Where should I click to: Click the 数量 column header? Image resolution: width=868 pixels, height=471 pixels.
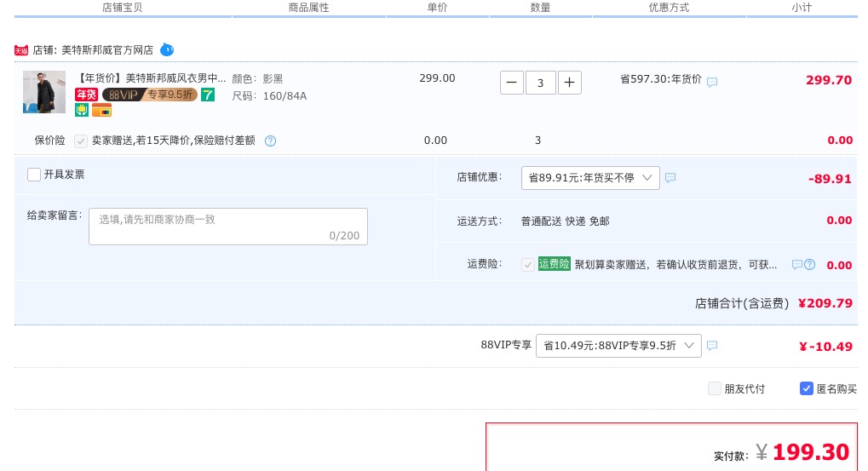coord(540,8)
